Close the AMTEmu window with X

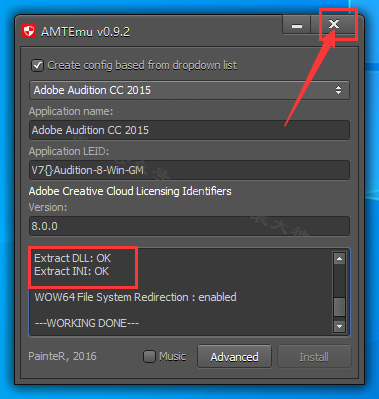334,24
